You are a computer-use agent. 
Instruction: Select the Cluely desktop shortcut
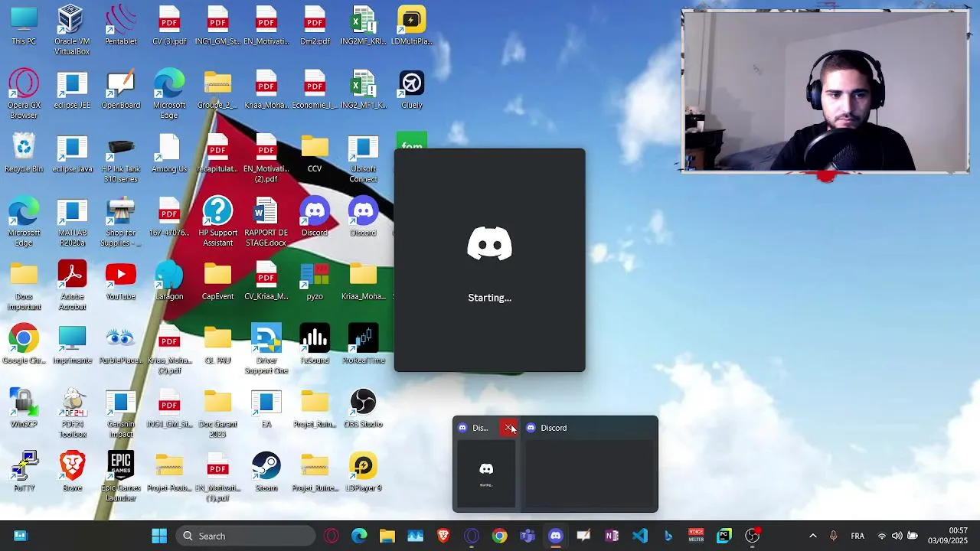point(412,90)
